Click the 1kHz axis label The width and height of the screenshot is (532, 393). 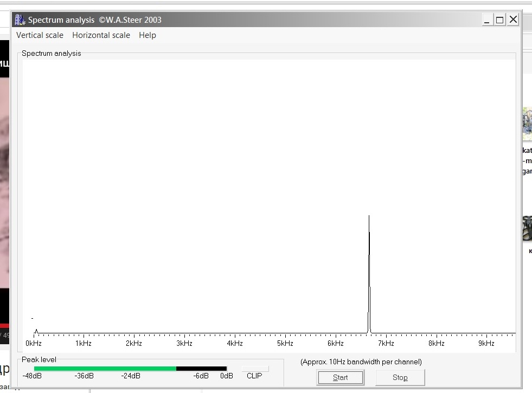point(84,343)
